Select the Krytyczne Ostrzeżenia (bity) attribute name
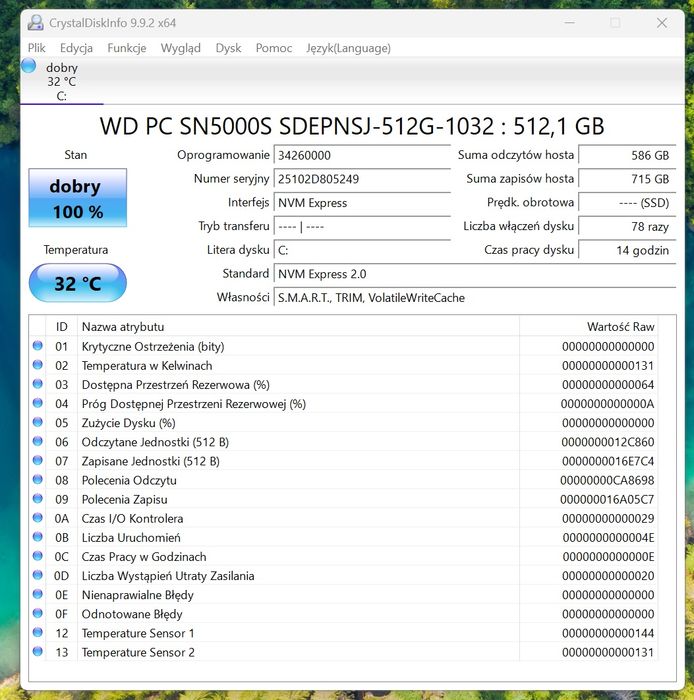Screen dimensions: 694x700 pos(153,346)
